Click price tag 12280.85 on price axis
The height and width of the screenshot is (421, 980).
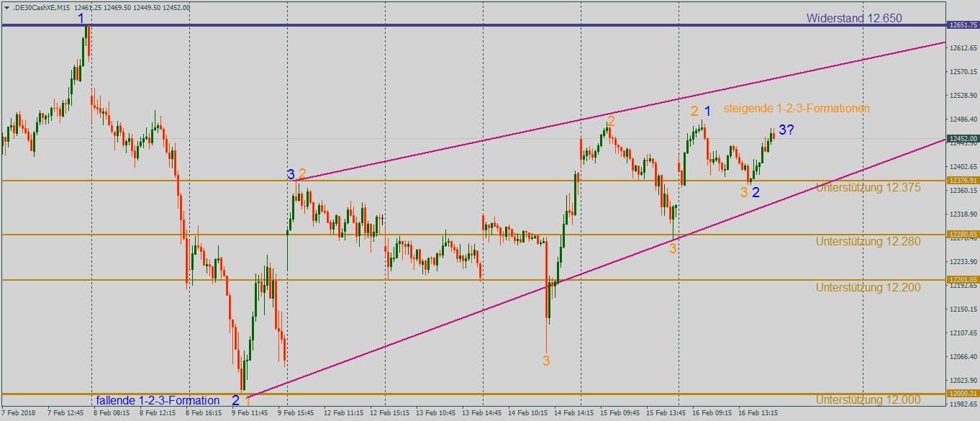point(963,235)
